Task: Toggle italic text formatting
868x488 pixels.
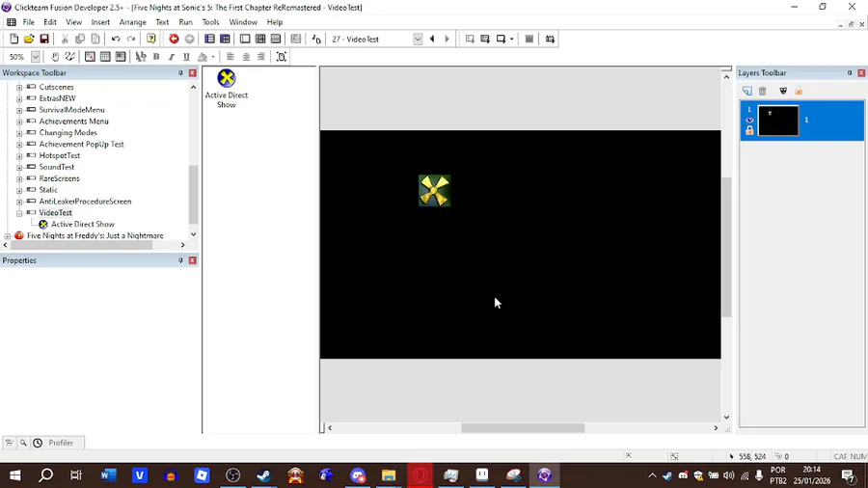Action: click(172, 57)
